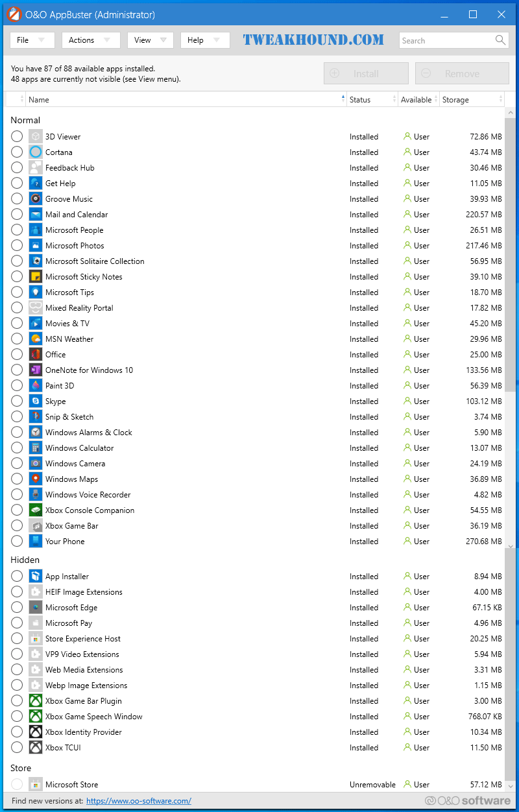Select the Xbox Game Bar radio button

coord(17,526)
